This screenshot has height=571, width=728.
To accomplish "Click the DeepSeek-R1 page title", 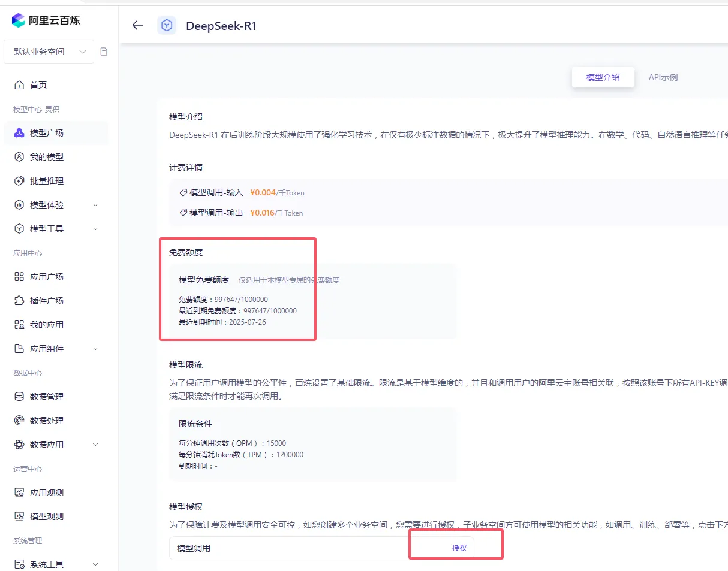I will pyautogui.click(x=221, y=26).
